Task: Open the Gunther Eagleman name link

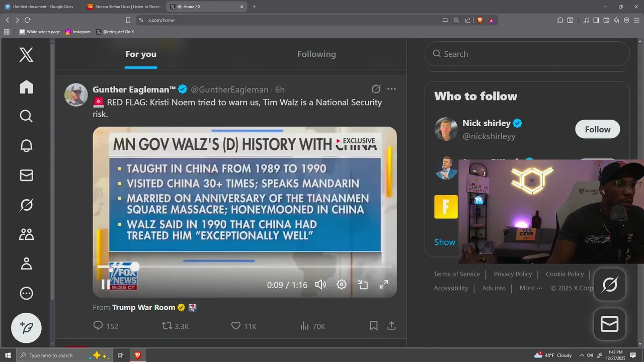Action: (134, 89)
